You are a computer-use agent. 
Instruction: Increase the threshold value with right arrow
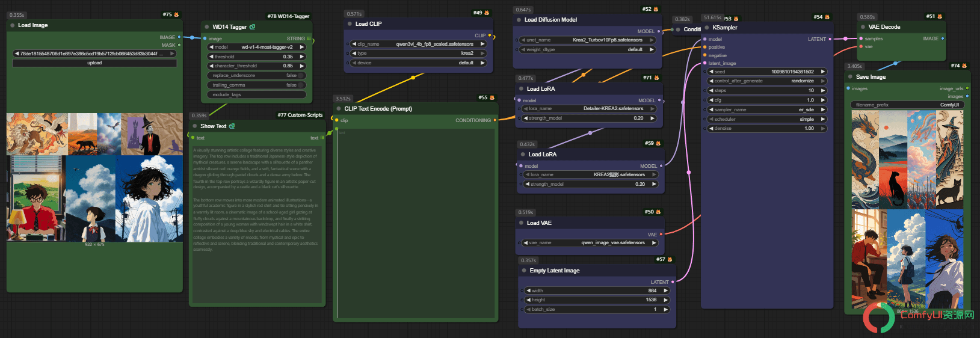coord(302,57)
